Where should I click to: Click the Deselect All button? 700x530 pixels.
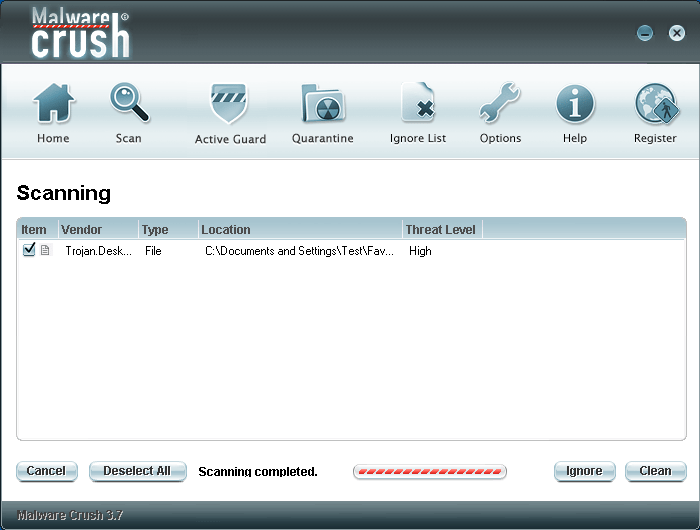click(137, 471)
